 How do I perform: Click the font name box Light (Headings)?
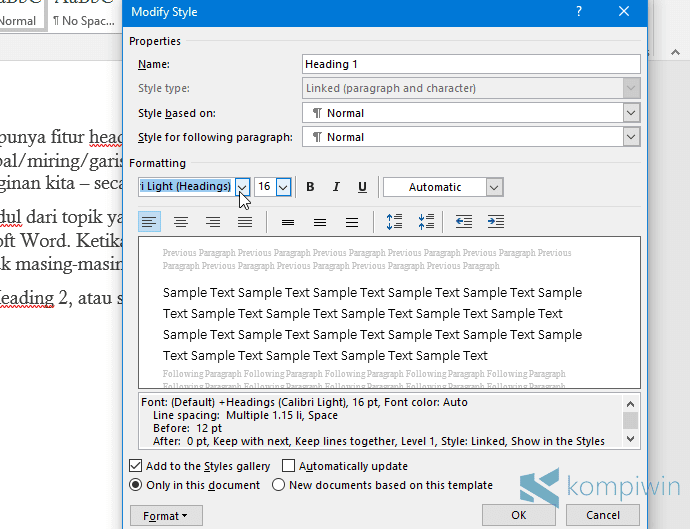click(x=187, y=187)
